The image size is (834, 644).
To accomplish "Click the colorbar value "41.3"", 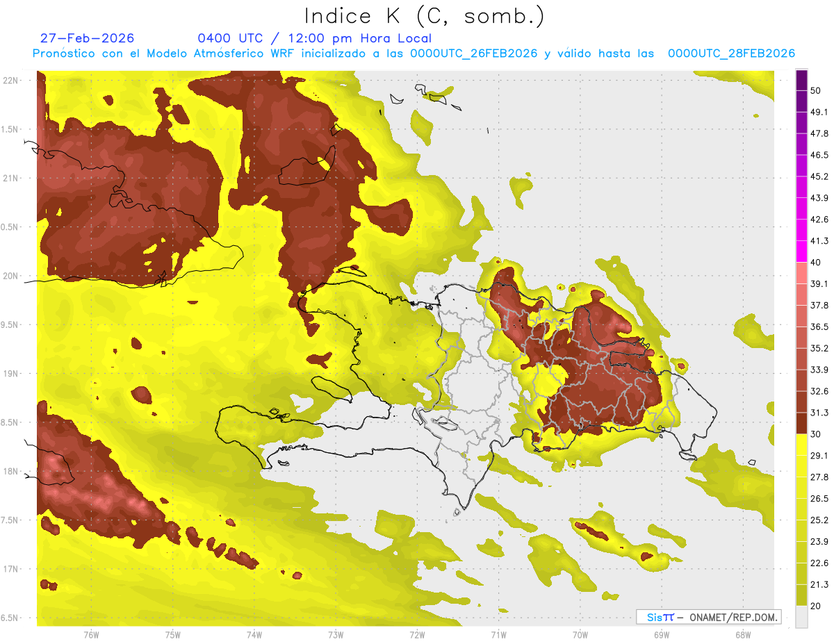I will click(819, 241).
